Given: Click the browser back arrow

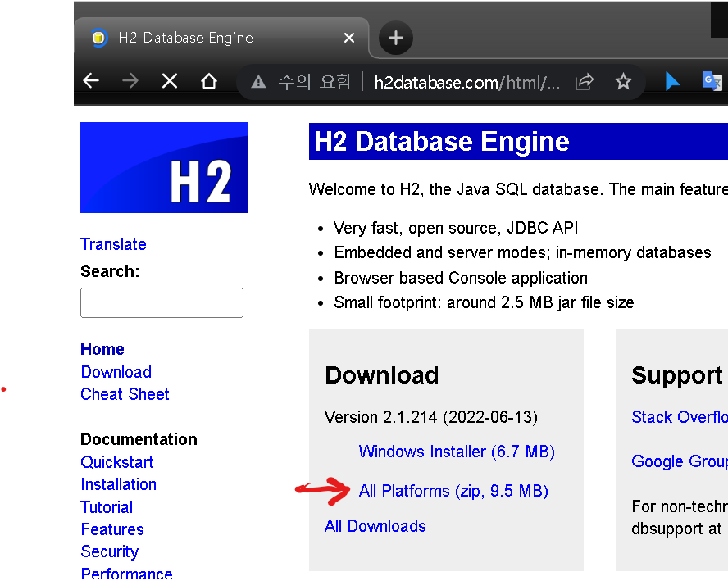Looking at the screenshot, I should point(91,81).
